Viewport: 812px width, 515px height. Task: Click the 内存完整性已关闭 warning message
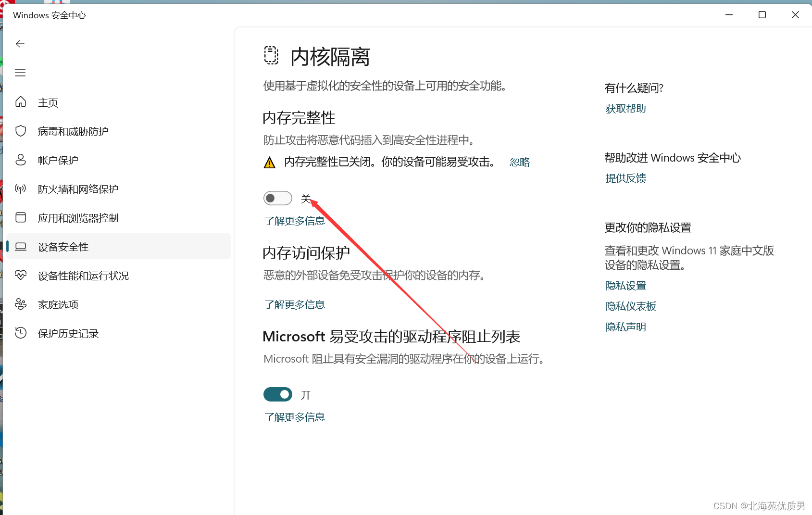(x=390, y=162)
